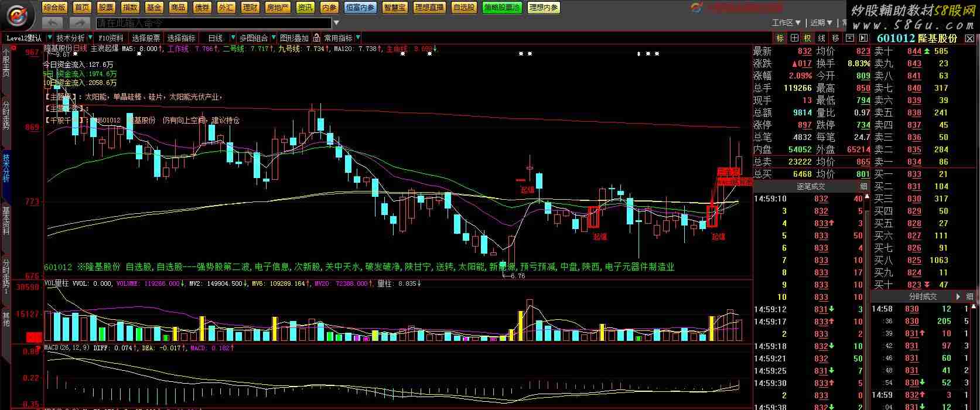The height and width of the screenshot is (410, 980).
Task: Open the 指数 index section
Action: tap(130, 8)
